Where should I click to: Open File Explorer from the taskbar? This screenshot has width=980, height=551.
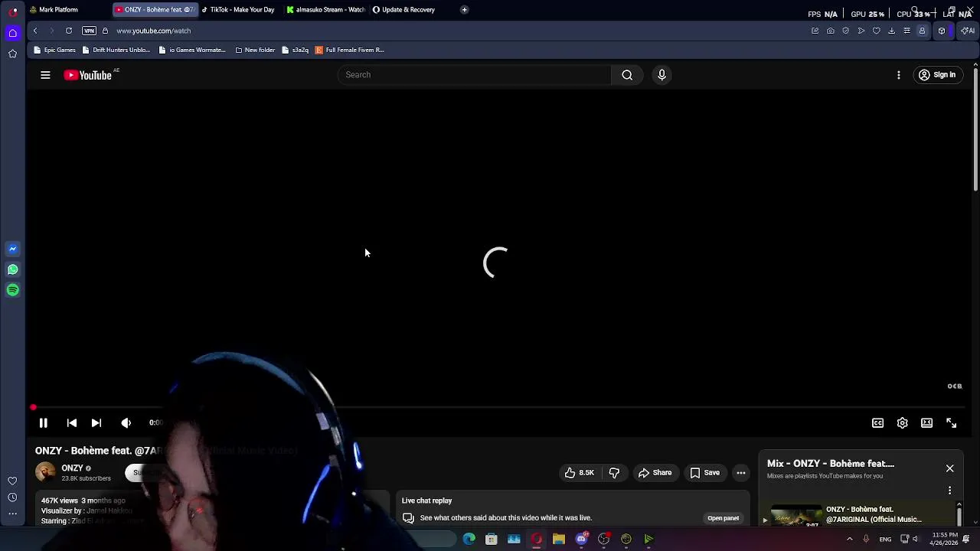click(x=559, y=540)
